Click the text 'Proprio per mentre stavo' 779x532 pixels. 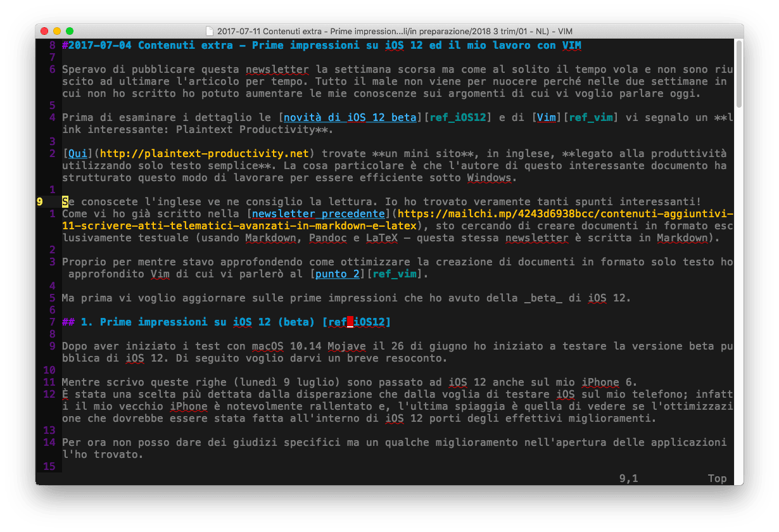(x=138, y=262)
